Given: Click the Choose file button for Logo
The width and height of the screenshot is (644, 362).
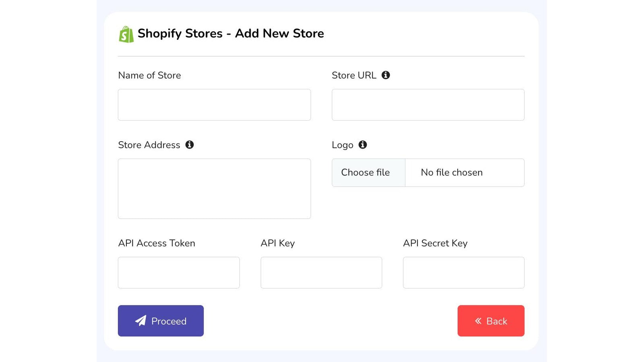Looking at the screenshot, I should pos(368,173).
